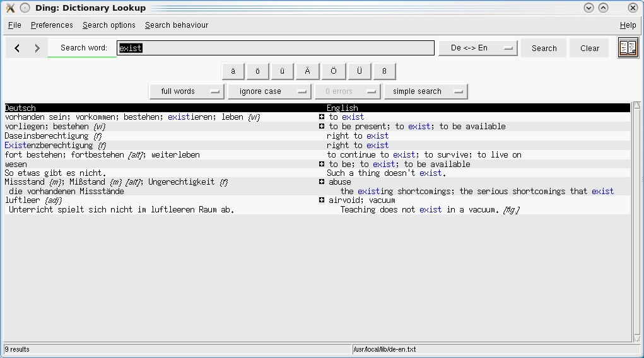Click the back history arrow
This screenshot has width=644, height=358.
(17, 49)
